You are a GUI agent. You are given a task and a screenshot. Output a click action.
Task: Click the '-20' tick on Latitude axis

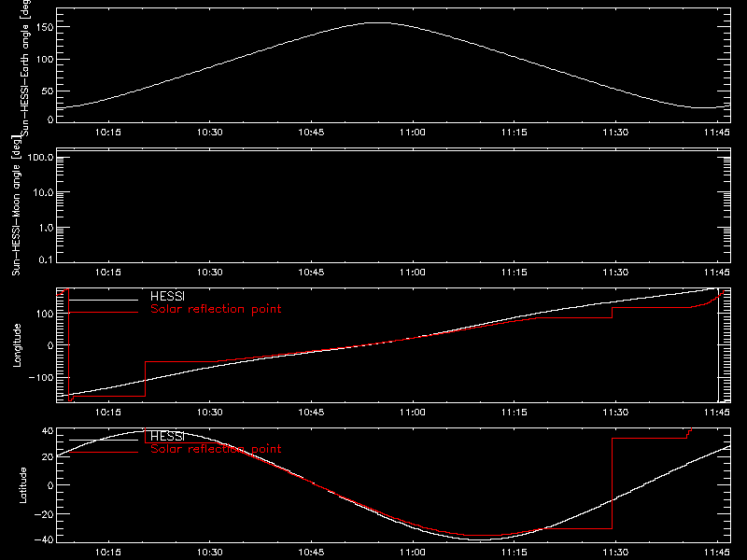pos(44,514)
